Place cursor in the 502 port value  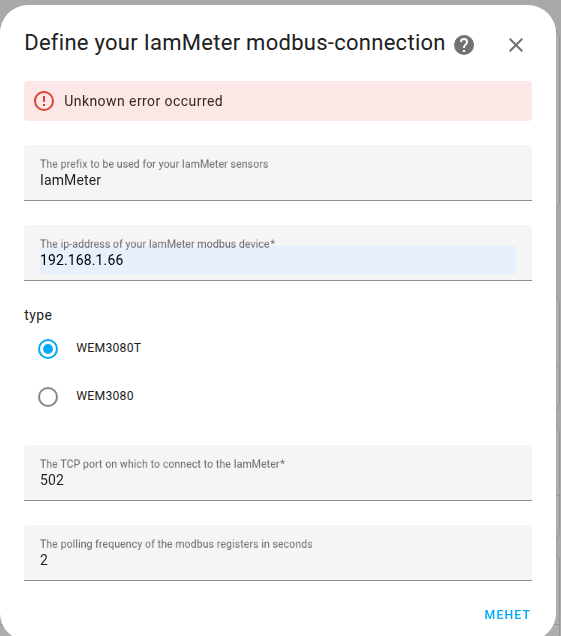pos(52,480)
